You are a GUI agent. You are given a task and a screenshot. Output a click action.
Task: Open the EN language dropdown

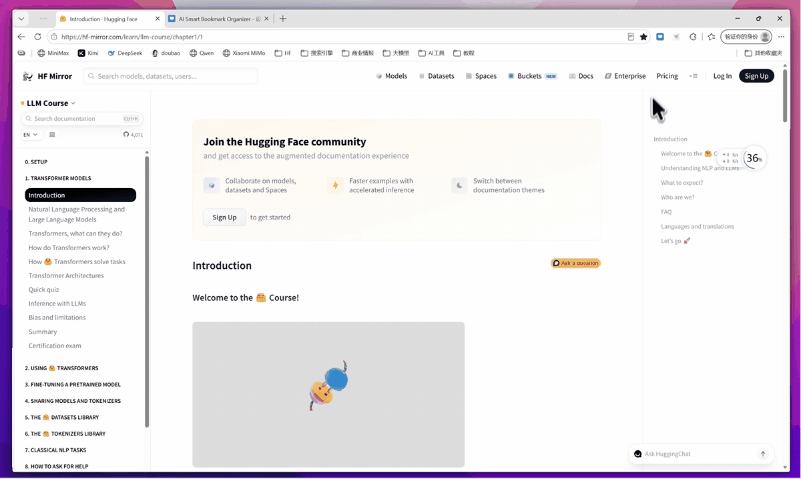[30, 135]
